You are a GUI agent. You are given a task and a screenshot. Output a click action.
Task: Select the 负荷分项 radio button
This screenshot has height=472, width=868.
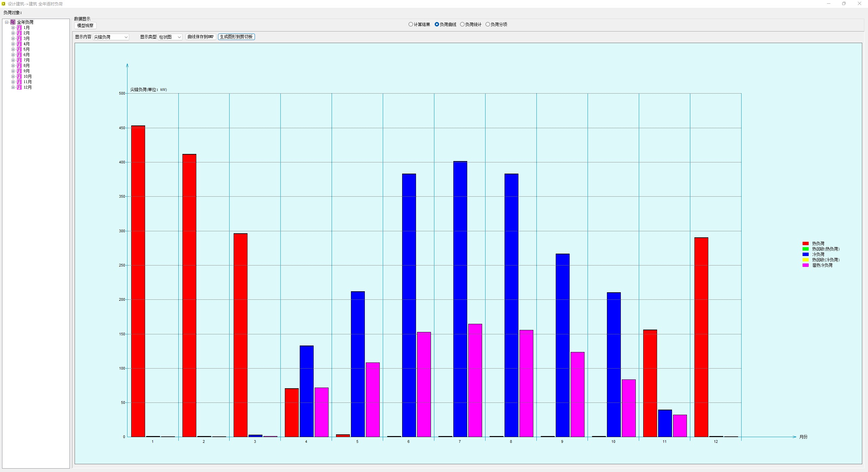pyautogui.click(x=488, y=24)
